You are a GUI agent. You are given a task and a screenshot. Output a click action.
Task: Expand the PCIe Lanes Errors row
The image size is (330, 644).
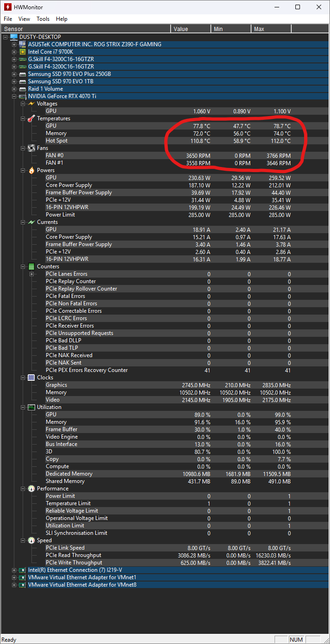pos(32,274)
